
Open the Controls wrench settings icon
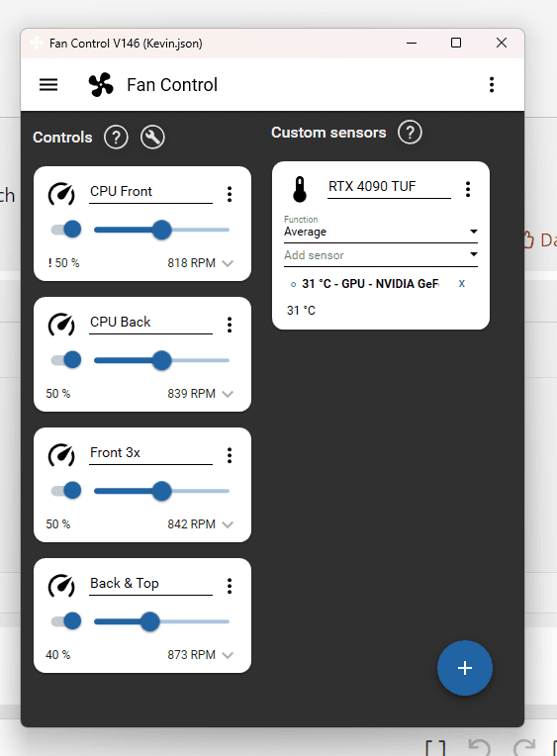[x=152, y=138]
